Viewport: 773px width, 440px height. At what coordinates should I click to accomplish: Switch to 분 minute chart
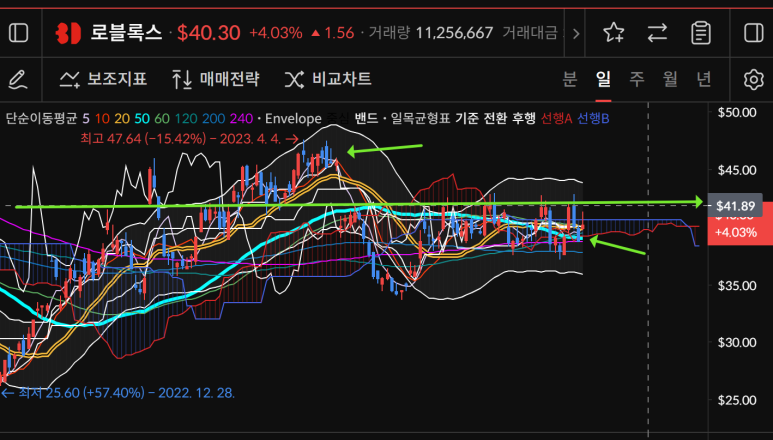[570, 79]
